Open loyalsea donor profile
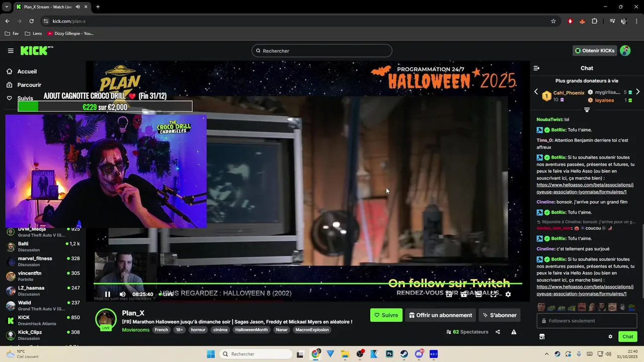This screenshot has height=362, width=644. click(604, 100)
